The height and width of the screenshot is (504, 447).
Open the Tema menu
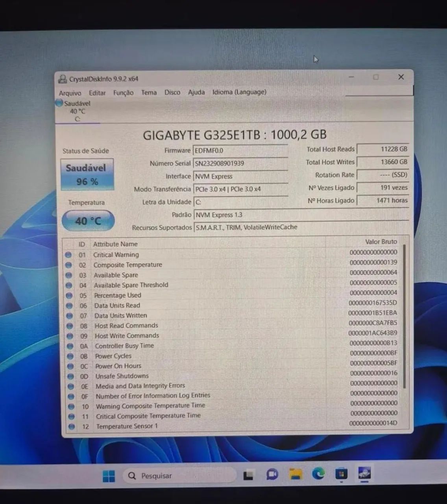point(149,93)
